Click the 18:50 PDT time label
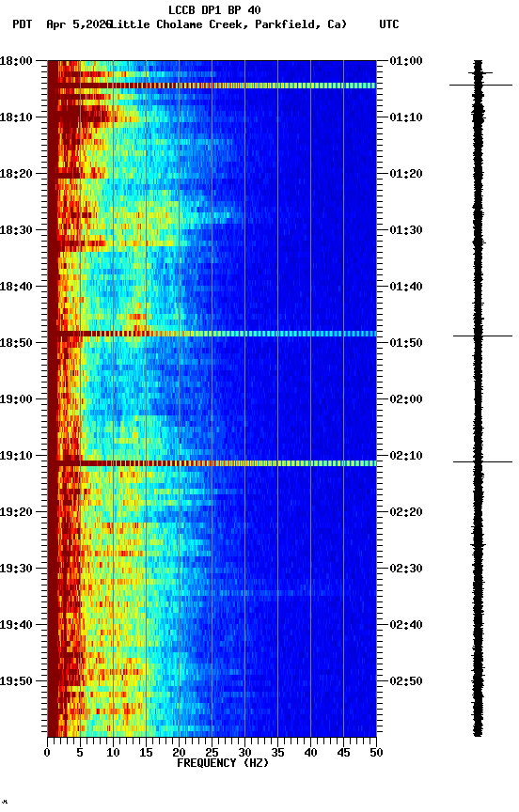519x812 pixels. tap(16, 343)
